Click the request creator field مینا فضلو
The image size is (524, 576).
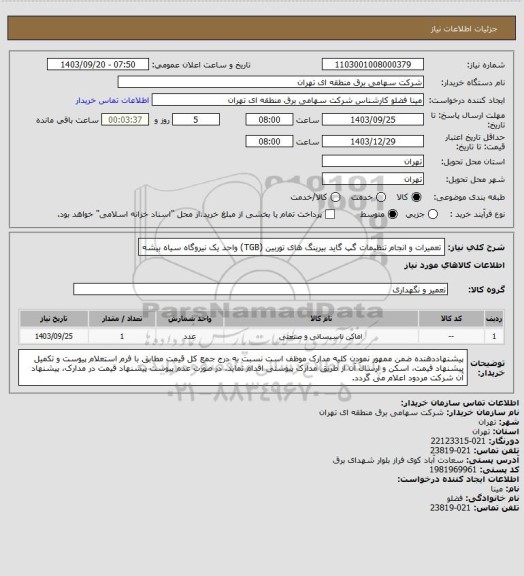pyautogui.click(x=288, y=100)
